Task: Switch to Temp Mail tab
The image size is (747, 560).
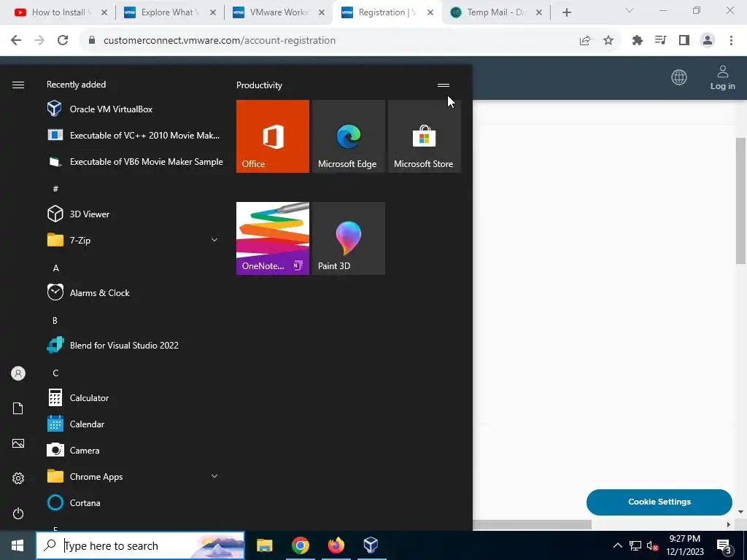Action: [495, 12]
